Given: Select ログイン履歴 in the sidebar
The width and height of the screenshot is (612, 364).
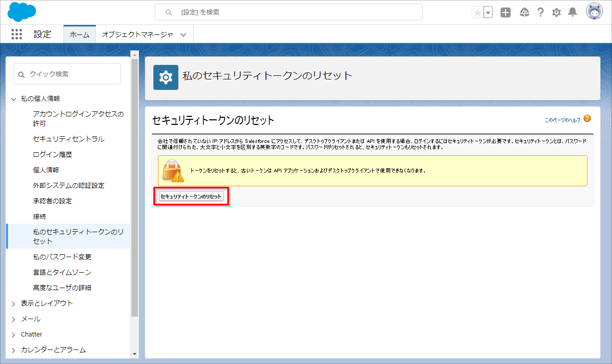Looking at the screenshot, I should 52,155.
